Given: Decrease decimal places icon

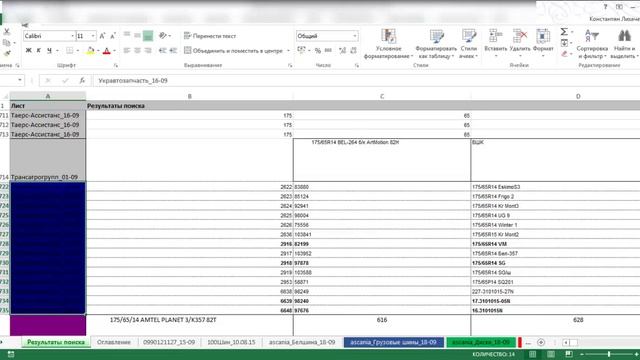Looking at the screenshot, I should click(x=353, y=51).
